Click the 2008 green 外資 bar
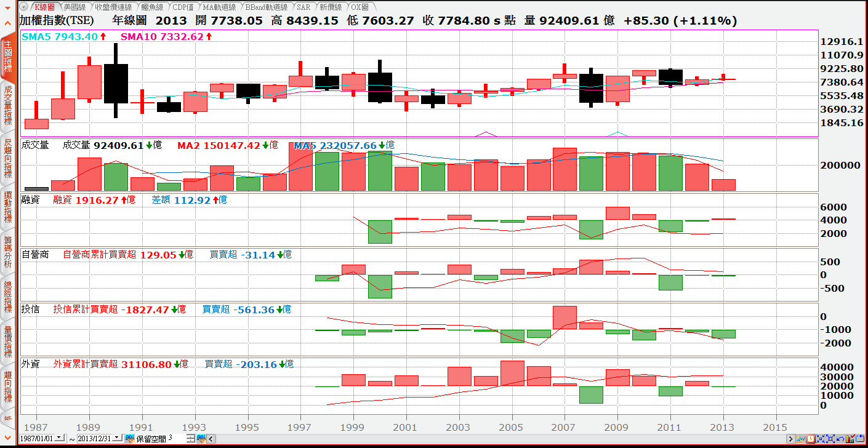Viewport: 868px width, 448px height. click(591, 394)
